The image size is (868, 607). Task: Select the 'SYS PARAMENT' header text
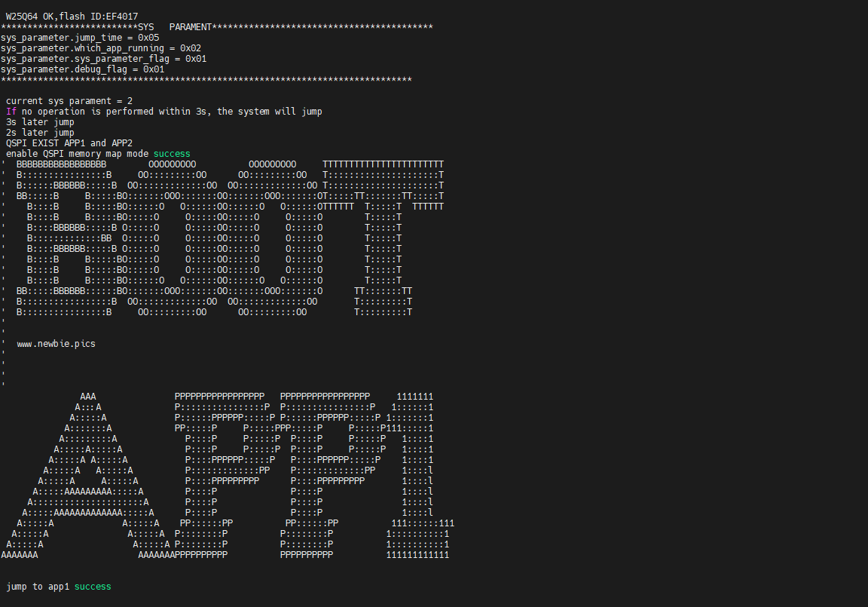click(x=175, y=27)
